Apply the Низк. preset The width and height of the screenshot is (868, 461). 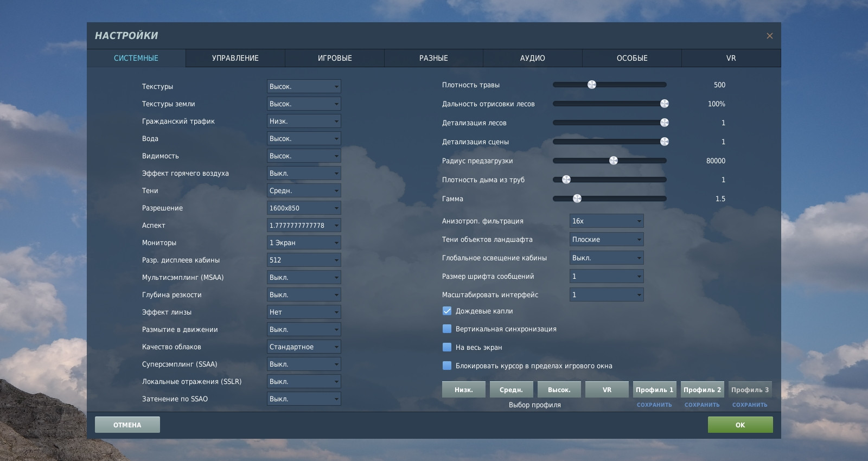pyautogui.click(x=464, y=389)
